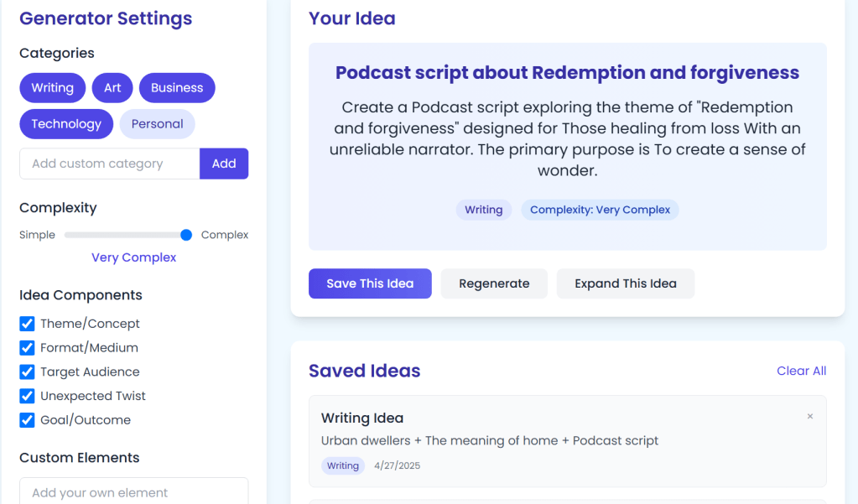
Task: Click the Clear All link
Action: [801, 371]
